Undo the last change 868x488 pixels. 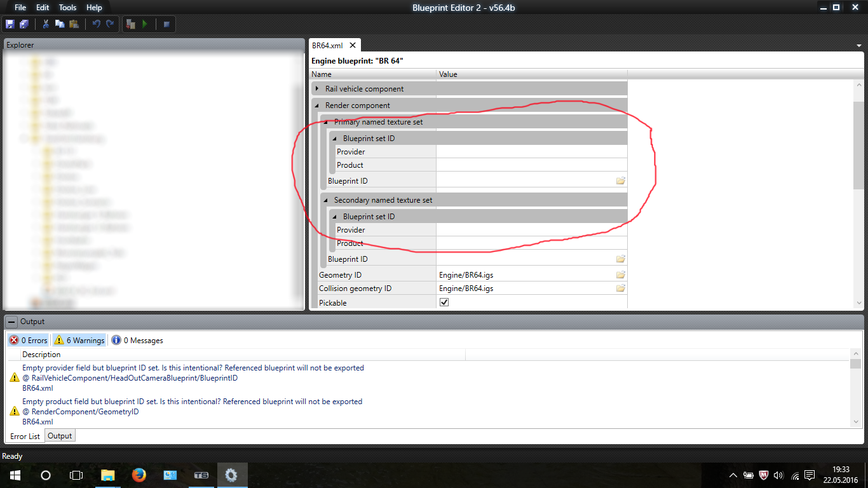pos(96,24)
